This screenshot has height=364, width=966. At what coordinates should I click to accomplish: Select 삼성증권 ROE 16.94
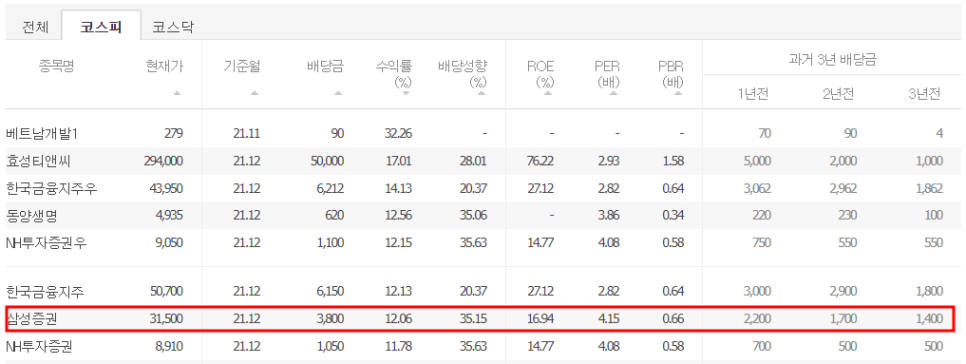[x=540, y=319]
